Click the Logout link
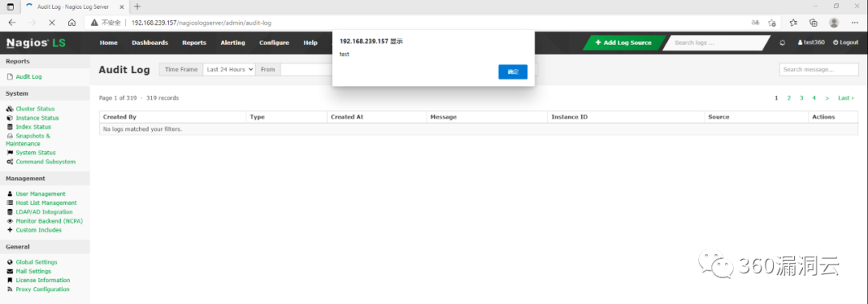The image size is (868, 304). click(845, 43)
